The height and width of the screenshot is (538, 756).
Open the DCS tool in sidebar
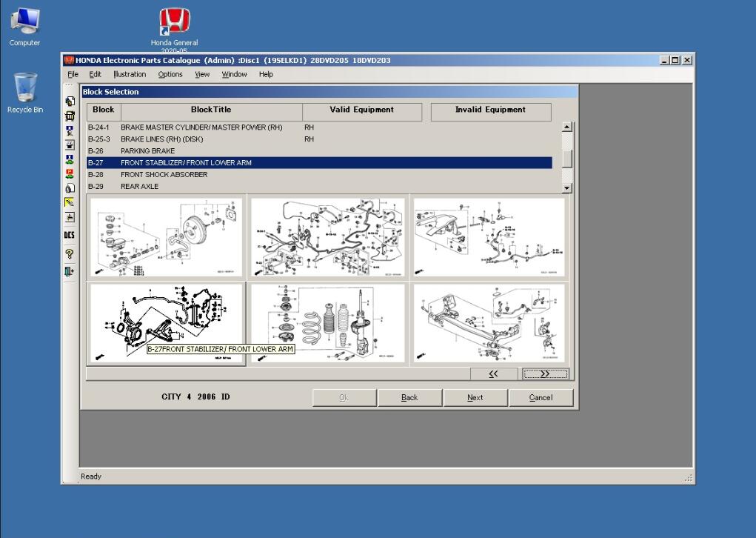70,235
